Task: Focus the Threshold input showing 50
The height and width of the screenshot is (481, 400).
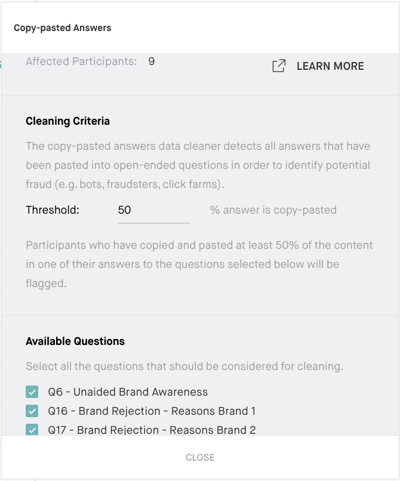Action: [x=154, y=210]
